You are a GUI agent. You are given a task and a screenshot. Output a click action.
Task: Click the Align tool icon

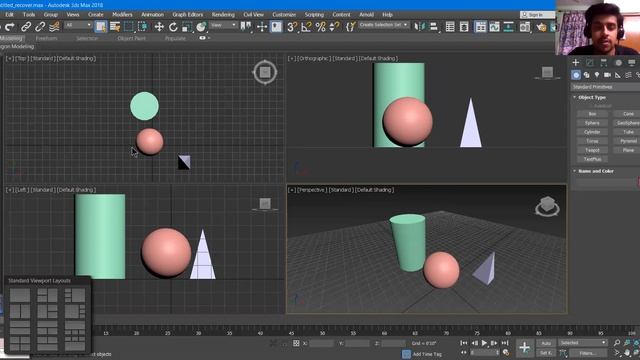click(x=434, y=27)
